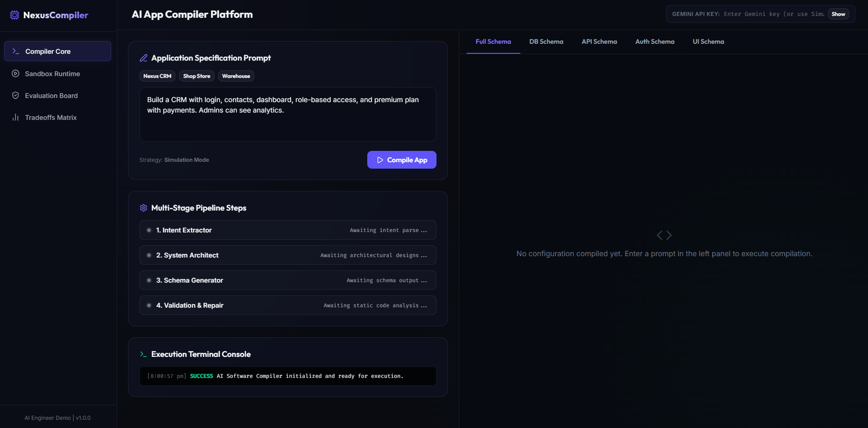The image size is (868, 428).
Task: Load the Warehouse preset prompt
Action: tap(236, 76)
